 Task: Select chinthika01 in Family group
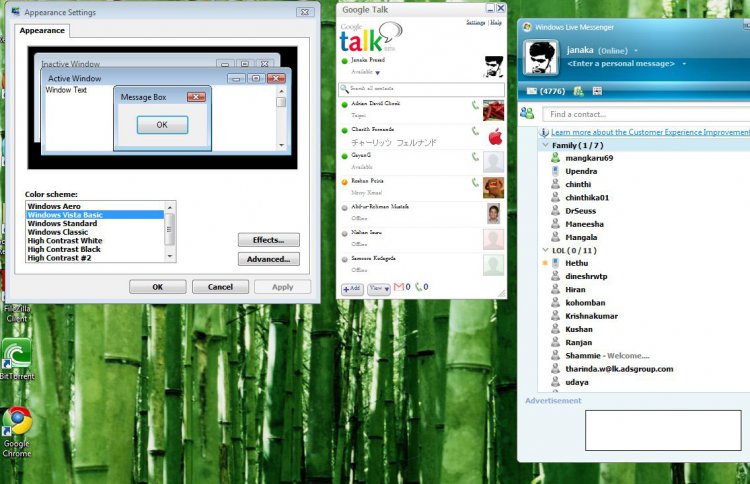point(587,198)
